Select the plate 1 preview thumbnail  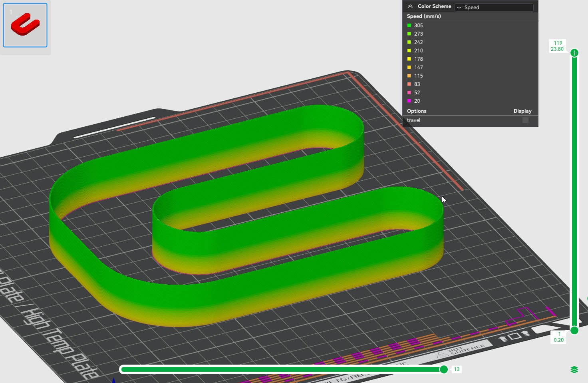point(25,25)
